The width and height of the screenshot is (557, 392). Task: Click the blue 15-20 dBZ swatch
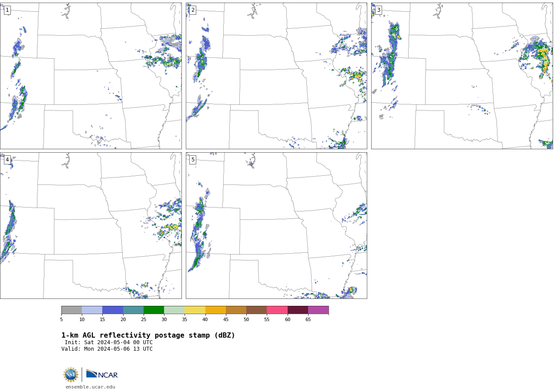(x=113, y=310)
